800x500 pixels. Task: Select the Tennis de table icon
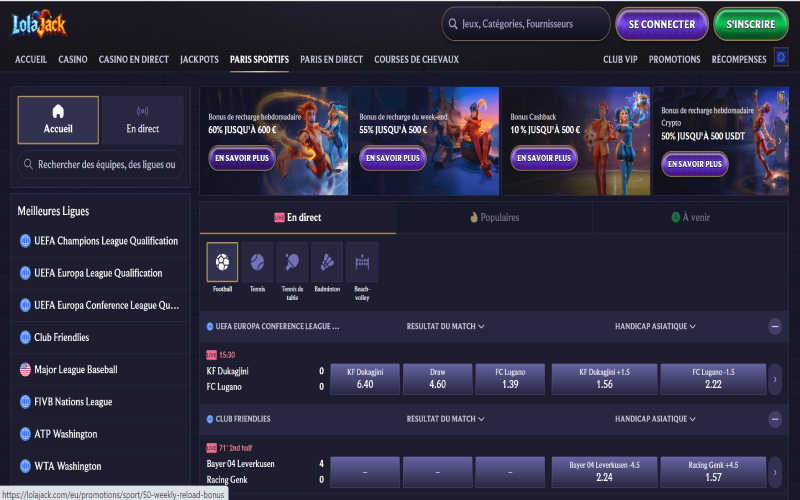click(x=292, y=262)
